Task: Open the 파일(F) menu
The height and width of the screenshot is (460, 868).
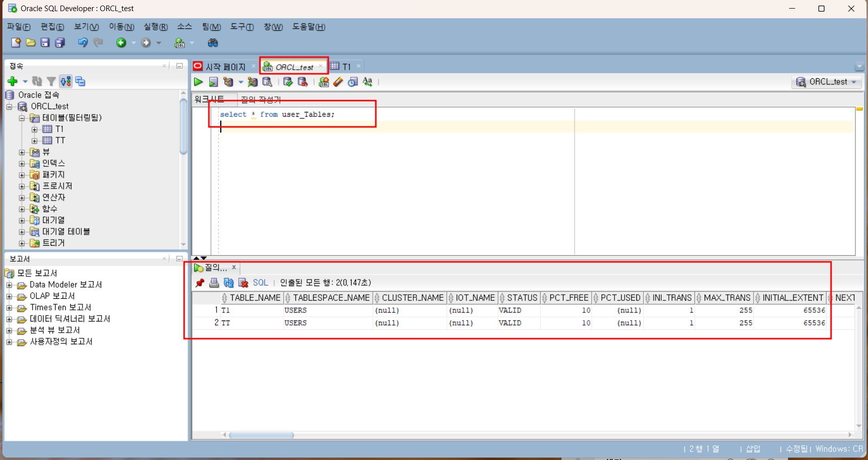Action: tap(19, 27)
